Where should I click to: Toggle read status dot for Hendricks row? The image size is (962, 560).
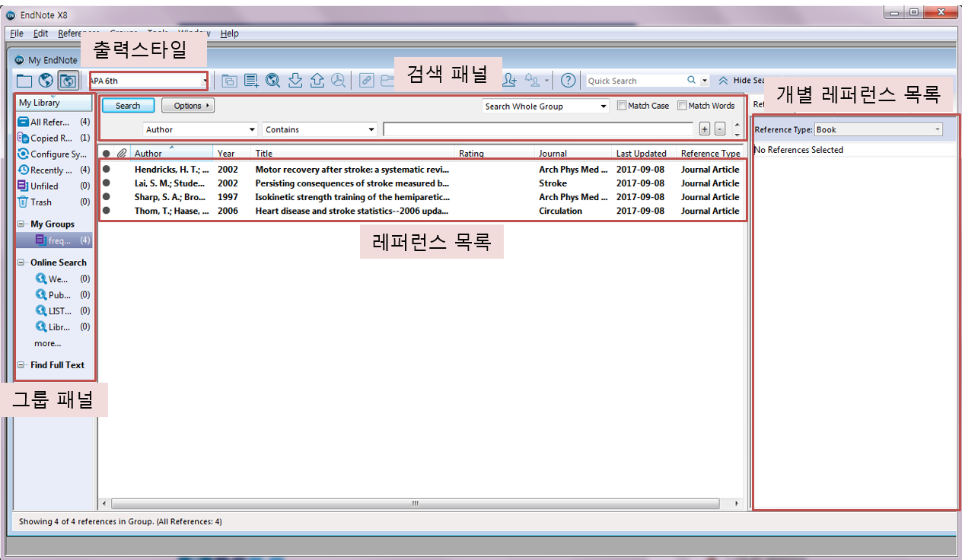[x=107, y=169]
